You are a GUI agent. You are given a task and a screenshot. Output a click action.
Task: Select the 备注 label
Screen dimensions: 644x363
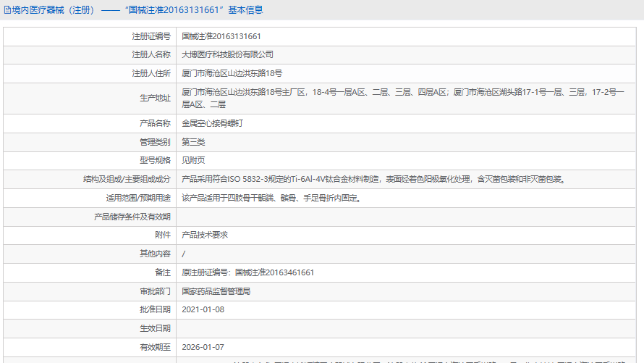(163, 272)
